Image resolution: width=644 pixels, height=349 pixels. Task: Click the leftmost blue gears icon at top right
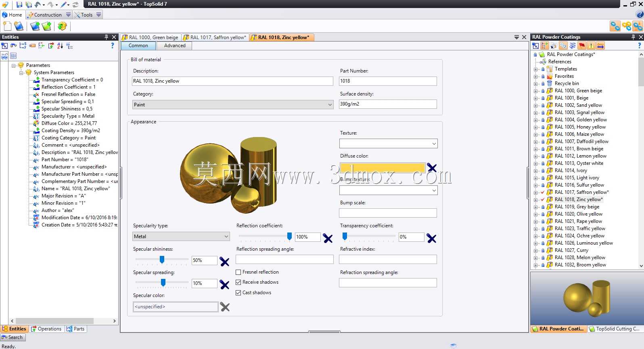615,26
